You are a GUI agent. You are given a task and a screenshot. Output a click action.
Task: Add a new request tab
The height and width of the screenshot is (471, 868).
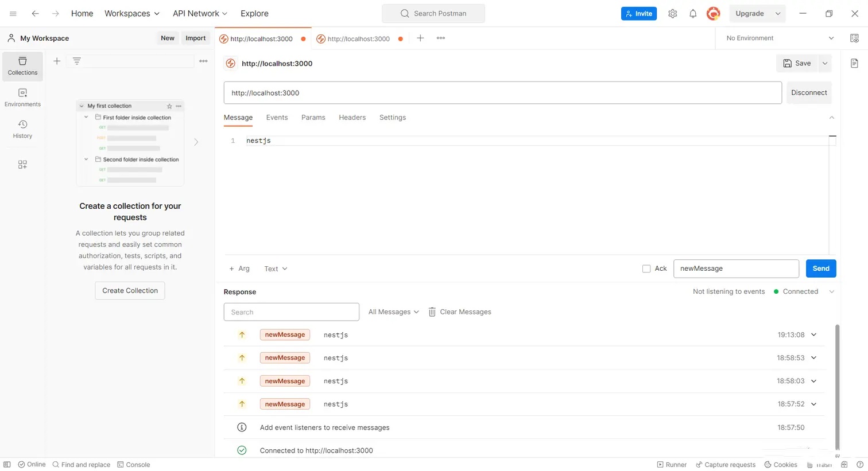pos(420,38)
